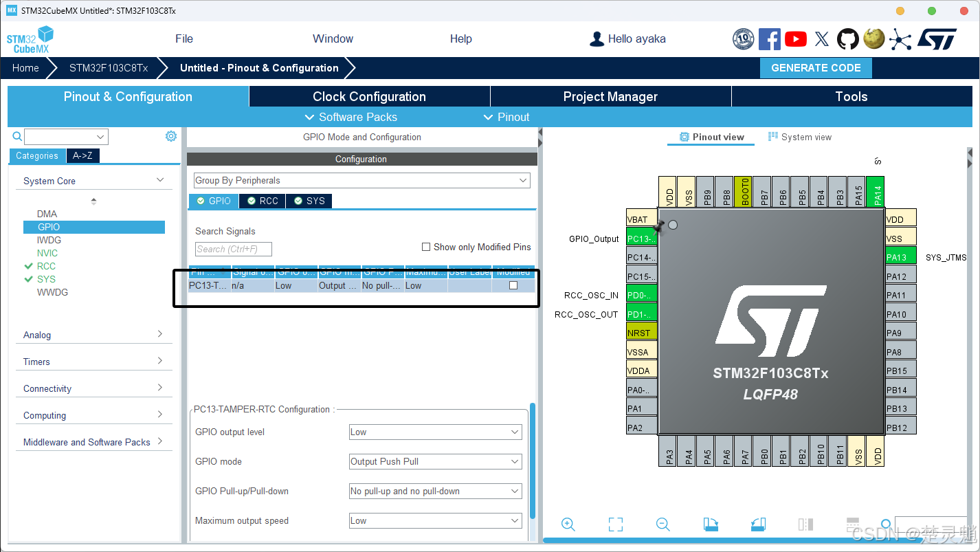
Task: Click the PA13 pin on the chip
Action: (x=900, y=257)
